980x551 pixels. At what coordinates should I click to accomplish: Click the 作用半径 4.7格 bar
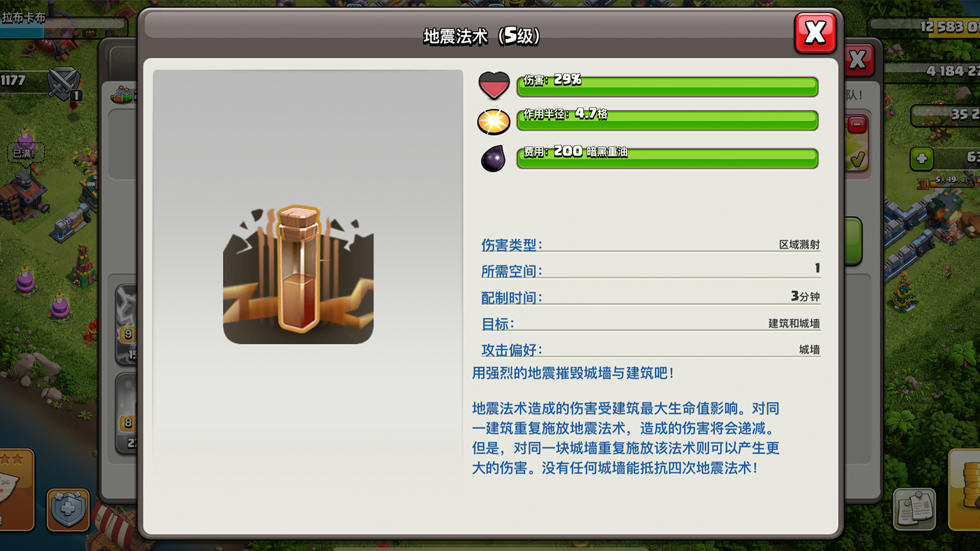[x=668, y=120]
